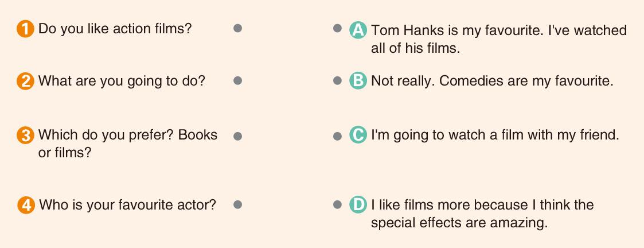Viewport: 644px width, 248px height.
Task: Select the connector dot before answer C
Action: coord(337,136)
